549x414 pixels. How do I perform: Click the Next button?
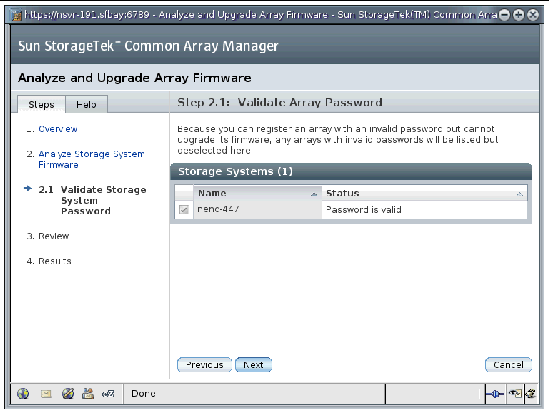[253, 365]
